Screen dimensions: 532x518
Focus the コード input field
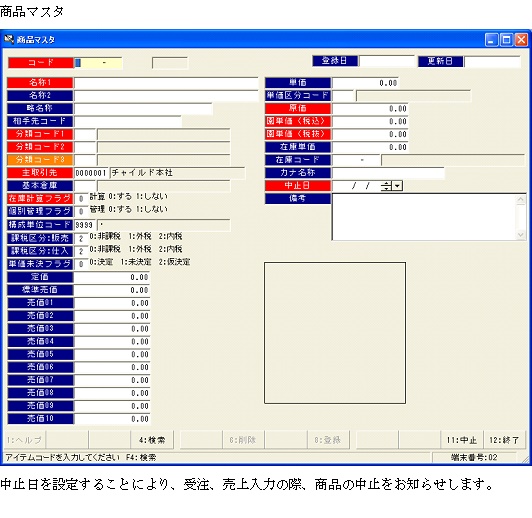pyautogui.click(x=98, y=63)
